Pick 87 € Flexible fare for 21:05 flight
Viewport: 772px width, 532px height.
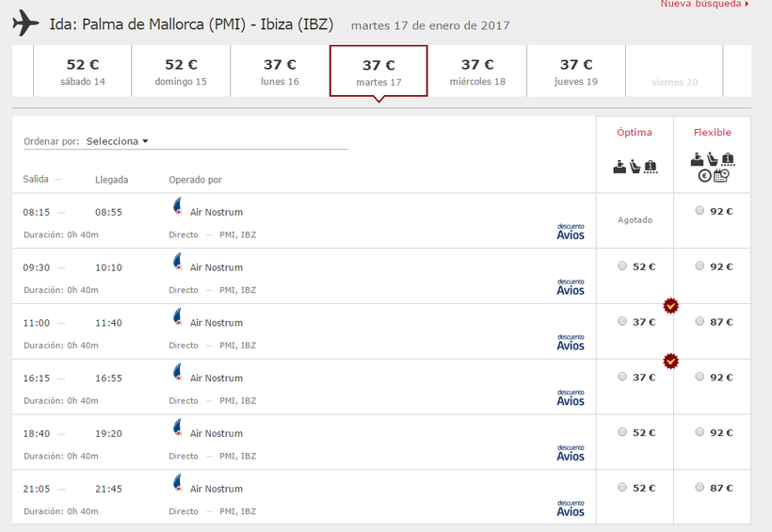(x=700, y=488)
